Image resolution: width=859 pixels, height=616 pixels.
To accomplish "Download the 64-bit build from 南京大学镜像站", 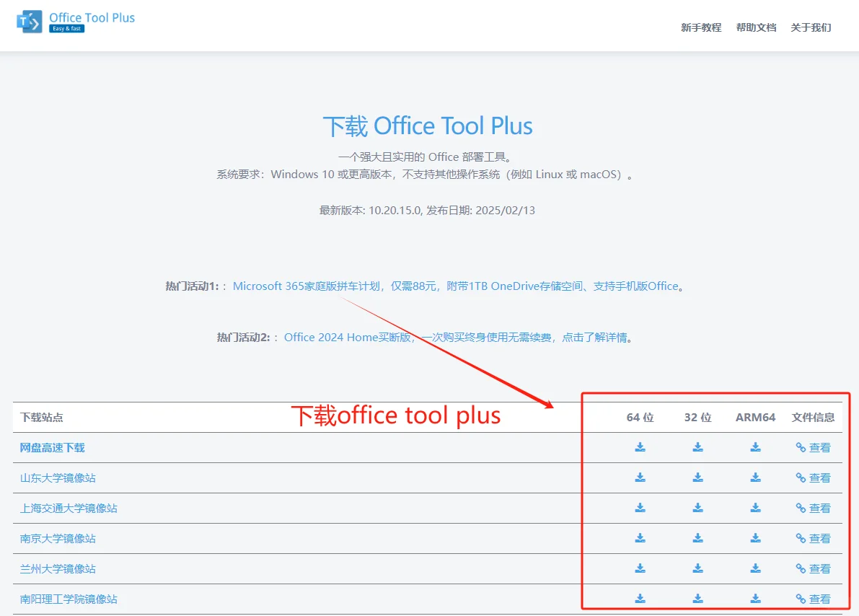I will point(639,537).
